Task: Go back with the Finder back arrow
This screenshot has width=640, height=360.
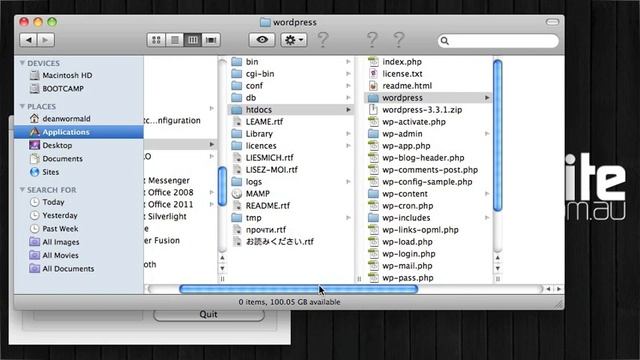Action: pyautogui.click(x=29, y=40)
